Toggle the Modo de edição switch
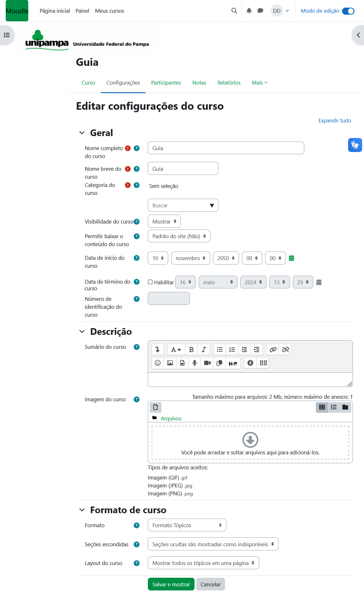364x593 pixels. (348, 11)
